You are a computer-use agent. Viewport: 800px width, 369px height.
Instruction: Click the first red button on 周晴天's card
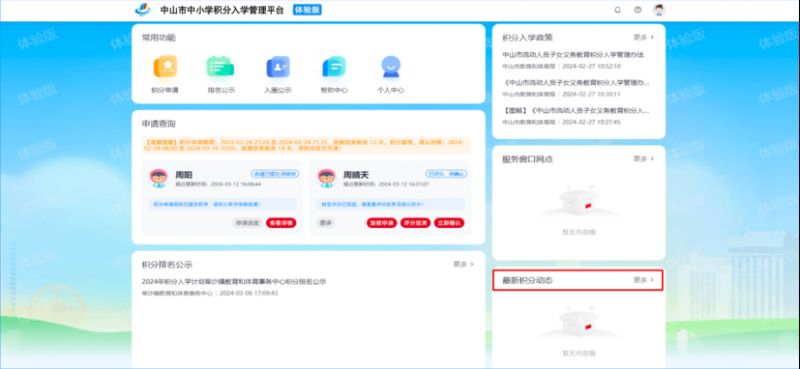(382, 223)
